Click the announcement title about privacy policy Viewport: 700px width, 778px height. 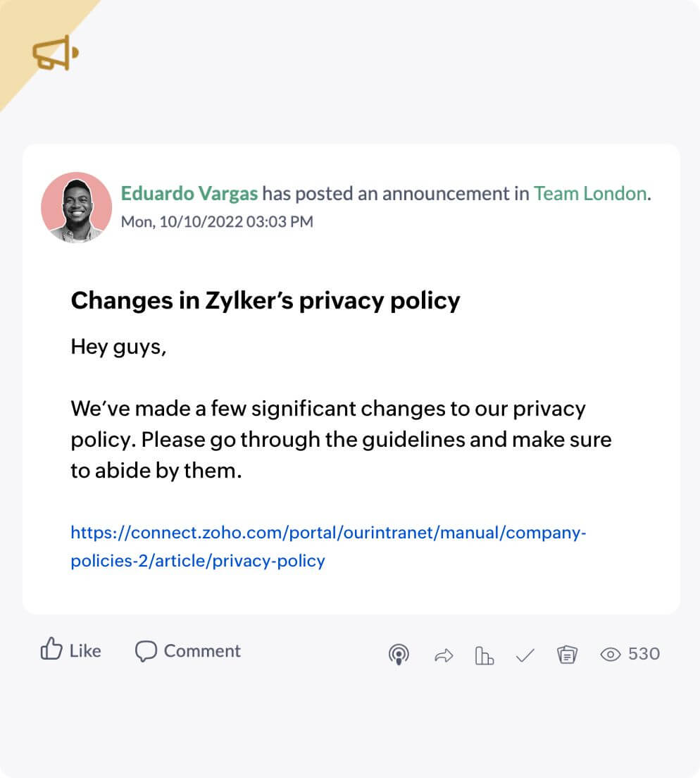(265, 300)
